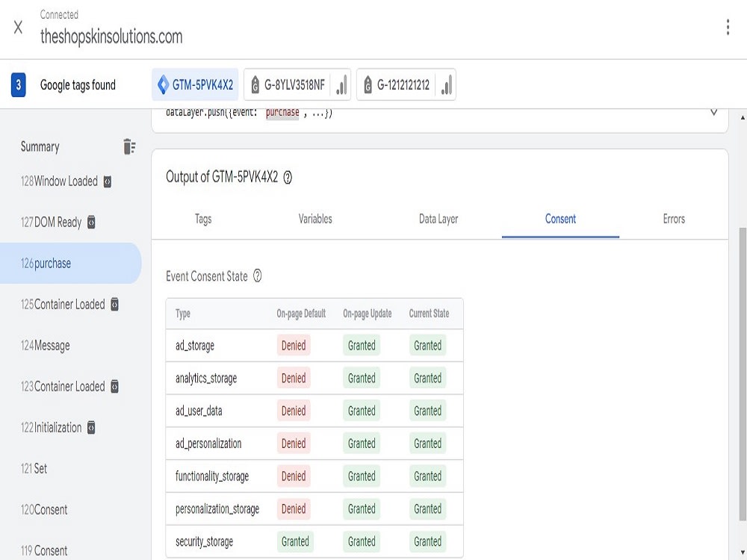This screenshot has height=560, width=747.
Task: Click the code icon beside 122 Initialization
Action: pos(91,428)
